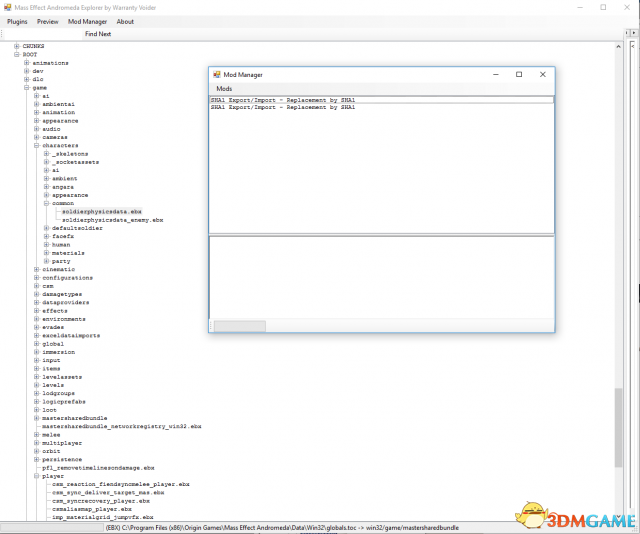
Task: Open the Mods menu in Mod Manager window
Action: 224,89
